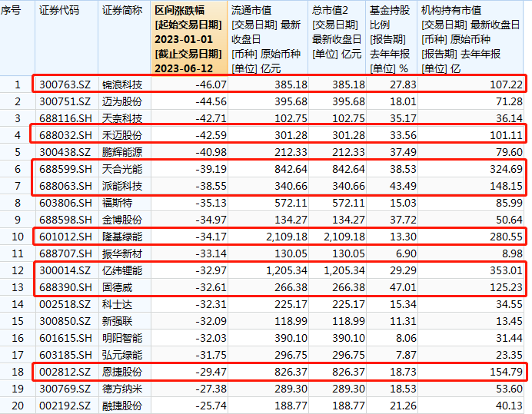Click fund holding ratio 47.01

tap(403, 287)
